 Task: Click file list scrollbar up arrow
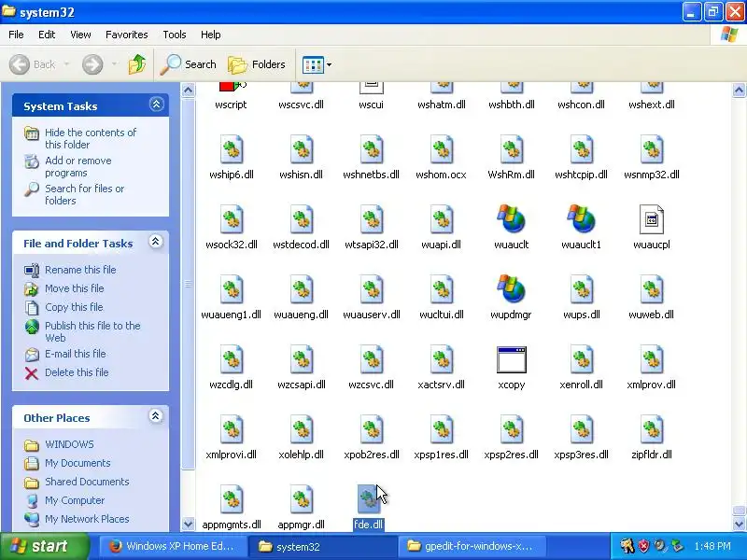point(739,90)
